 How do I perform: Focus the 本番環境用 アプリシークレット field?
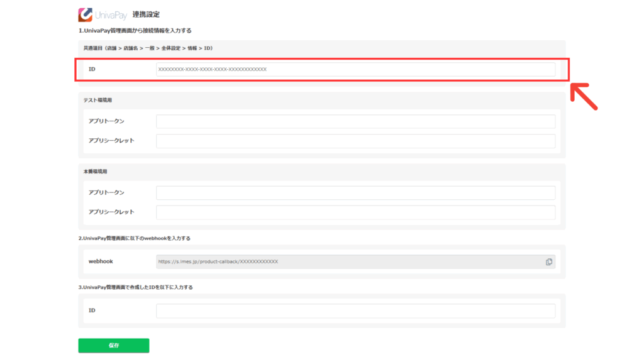click(x=356, y=212)
